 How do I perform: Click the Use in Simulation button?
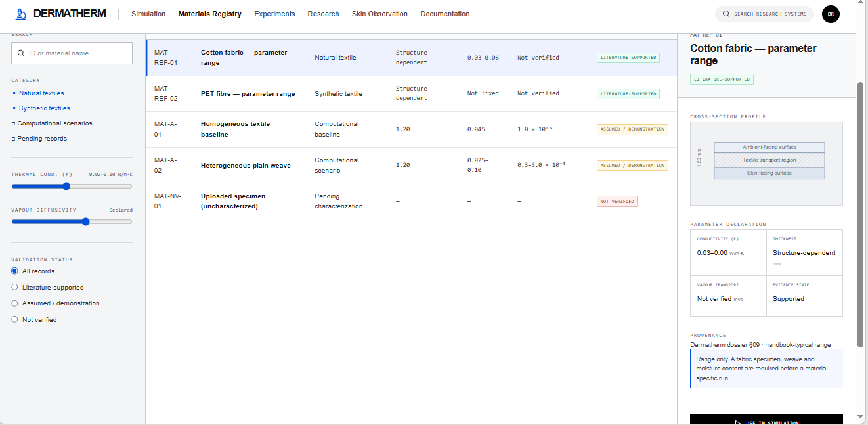pyautogui.click(x=766, y=420)
